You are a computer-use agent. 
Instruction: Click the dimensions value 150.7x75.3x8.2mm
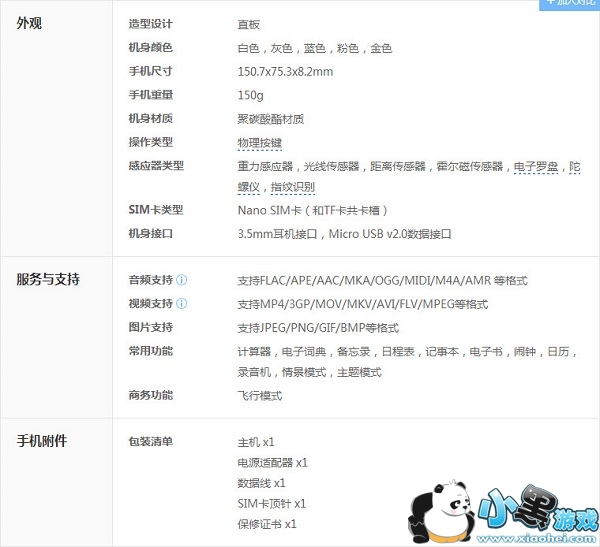(x=285, y=72)
